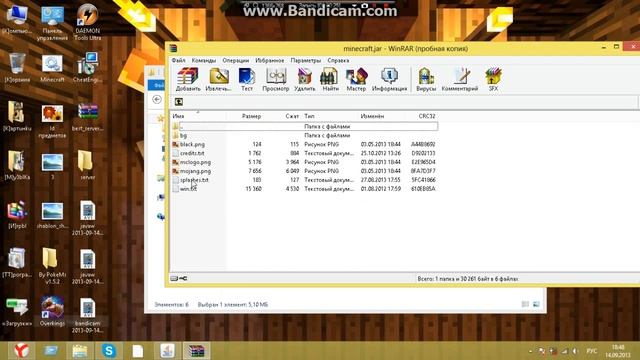Open the Избранное menu
The image size is (640, 360).
tap(269, 60)
